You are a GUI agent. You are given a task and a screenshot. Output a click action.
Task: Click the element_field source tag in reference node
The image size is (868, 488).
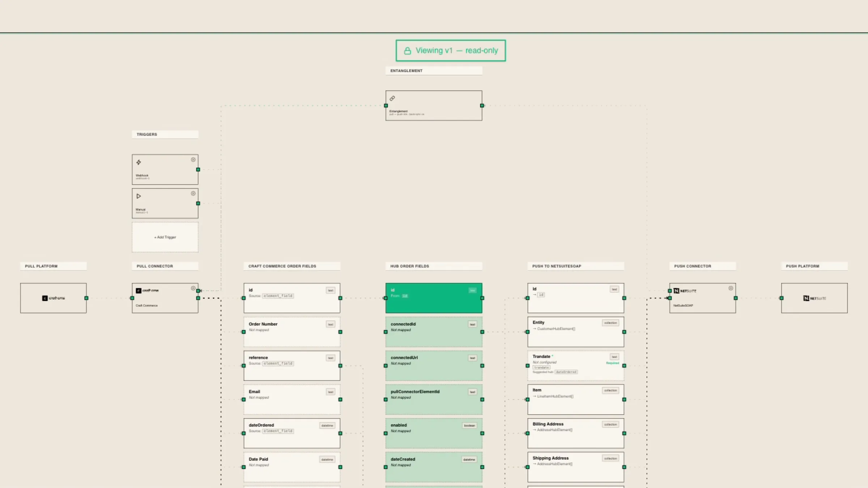click(x=278, y=364)
